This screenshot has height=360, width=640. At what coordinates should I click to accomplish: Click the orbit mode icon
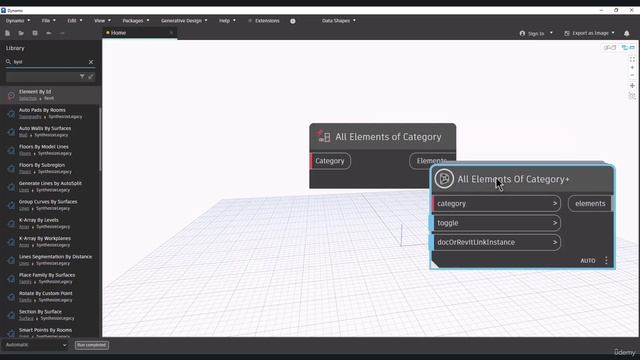[632, 96]
